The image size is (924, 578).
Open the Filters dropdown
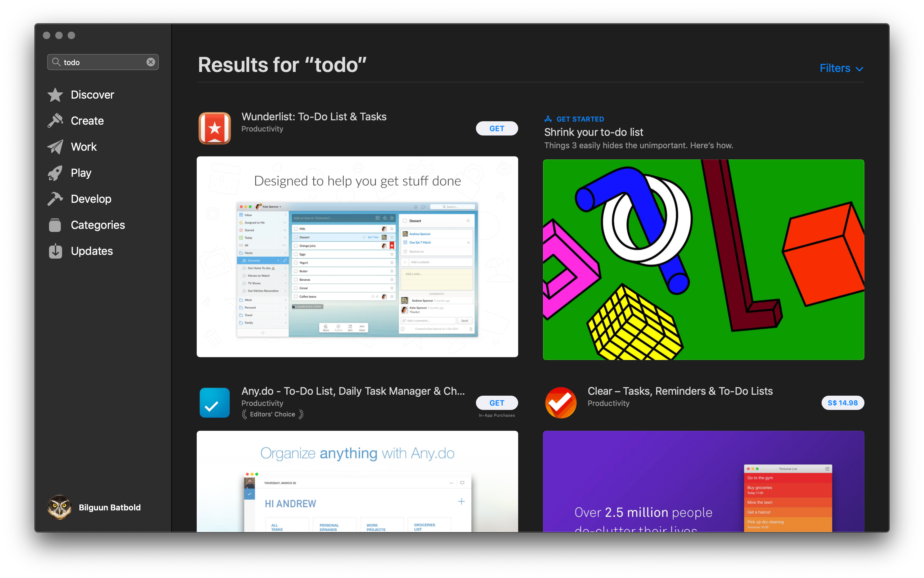click(x=841, y=68)
